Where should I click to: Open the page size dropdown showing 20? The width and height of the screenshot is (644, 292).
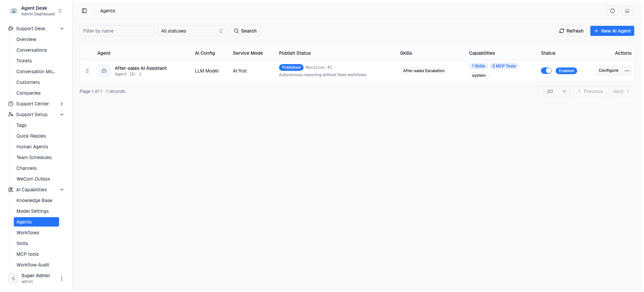tap(556, 91)
